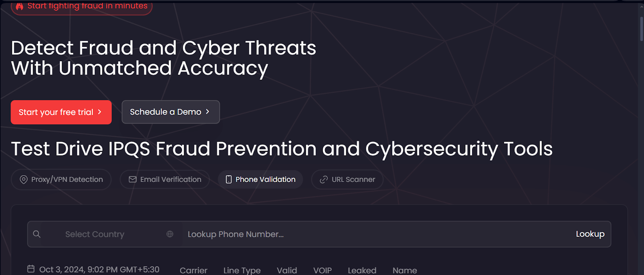The width and height of the screenshot is (644, 275).
Task: Open the URL Scanner tab
Action: point(347,180)
